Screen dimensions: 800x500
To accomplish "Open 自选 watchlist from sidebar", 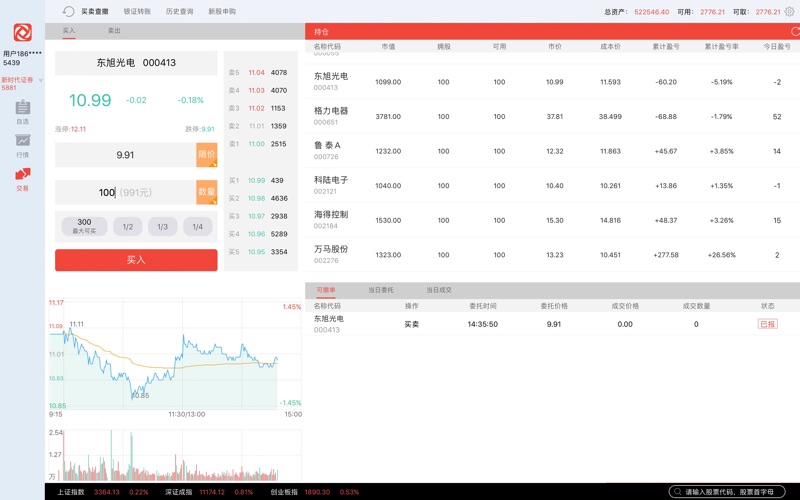I will point(22,111).
